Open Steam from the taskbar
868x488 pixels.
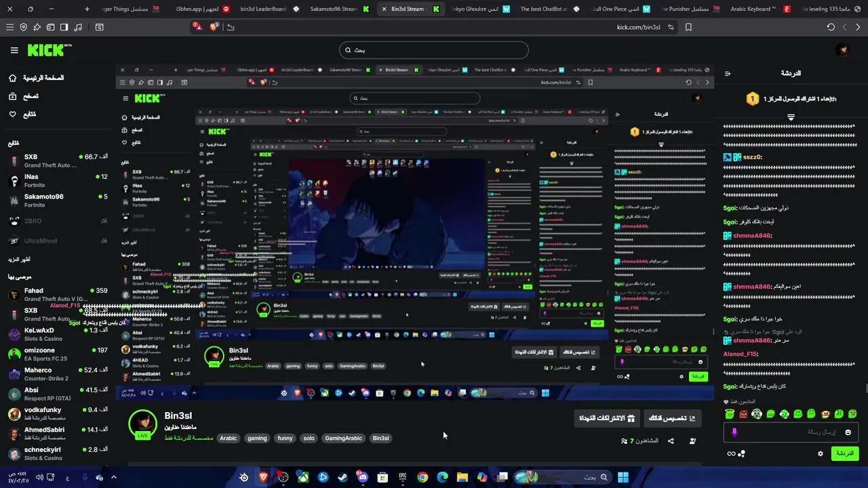click(343, 477)
